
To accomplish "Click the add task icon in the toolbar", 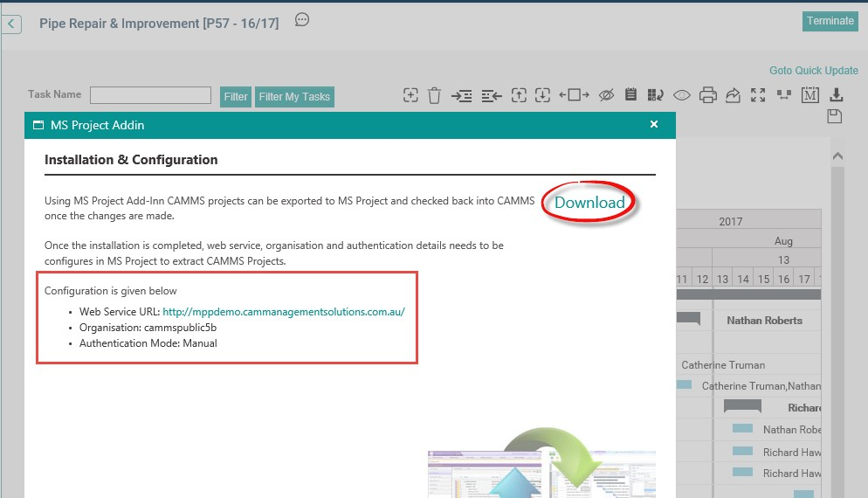I will pyautogui.click(x=410, y=95).
